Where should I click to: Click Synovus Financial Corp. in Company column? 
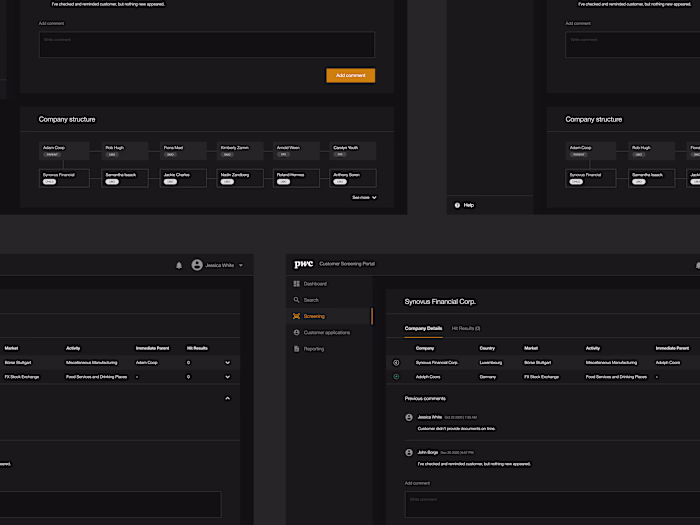[x=437, y=362]
